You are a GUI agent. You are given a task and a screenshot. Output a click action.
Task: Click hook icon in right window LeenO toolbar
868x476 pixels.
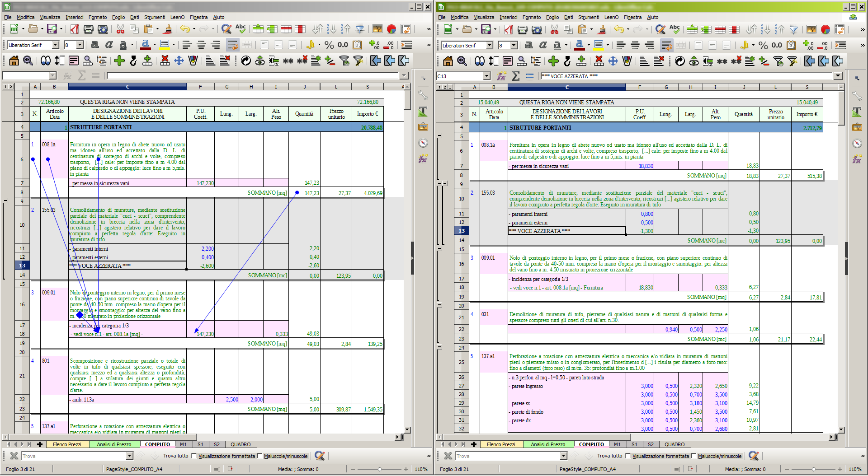[567, 61]
